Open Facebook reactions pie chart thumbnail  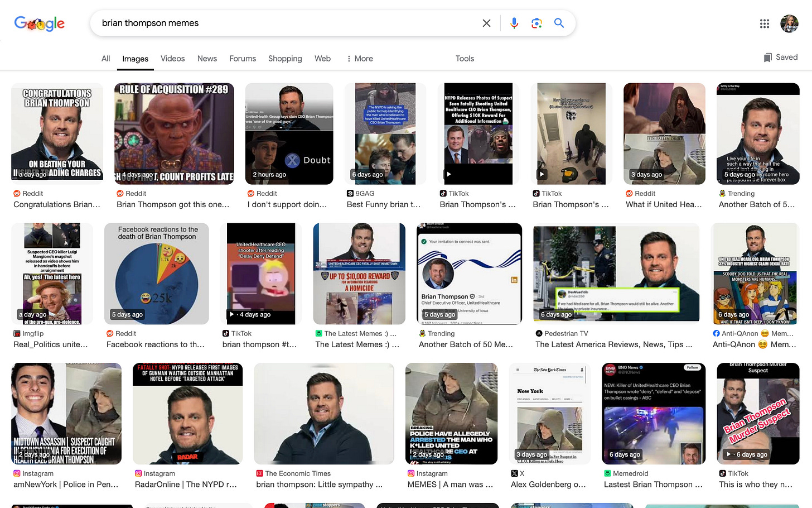click(x=156, y=274)
